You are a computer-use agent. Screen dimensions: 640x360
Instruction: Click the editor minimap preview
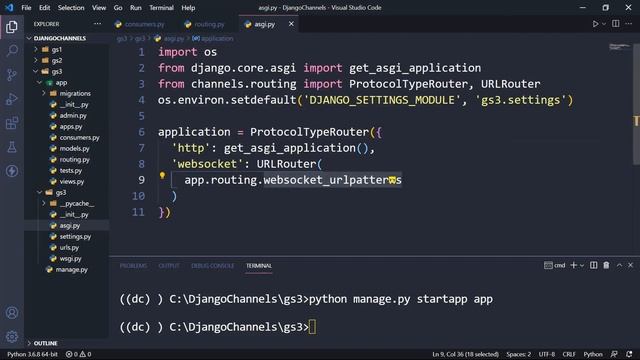point(619,47)
